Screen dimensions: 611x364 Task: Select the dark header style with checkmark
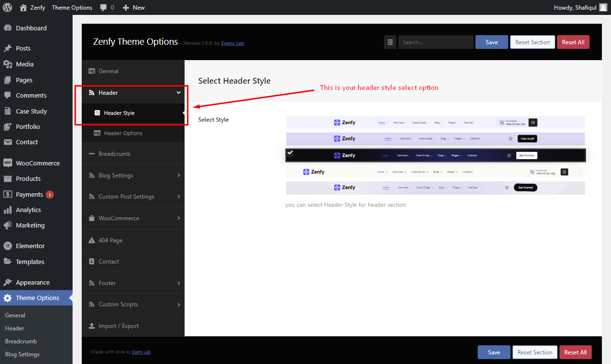pyautogui.click(x=436, y=155)
